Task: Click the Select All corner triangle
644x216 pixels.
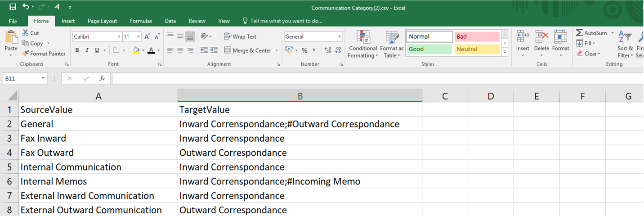Action: [x=9, y=96]
